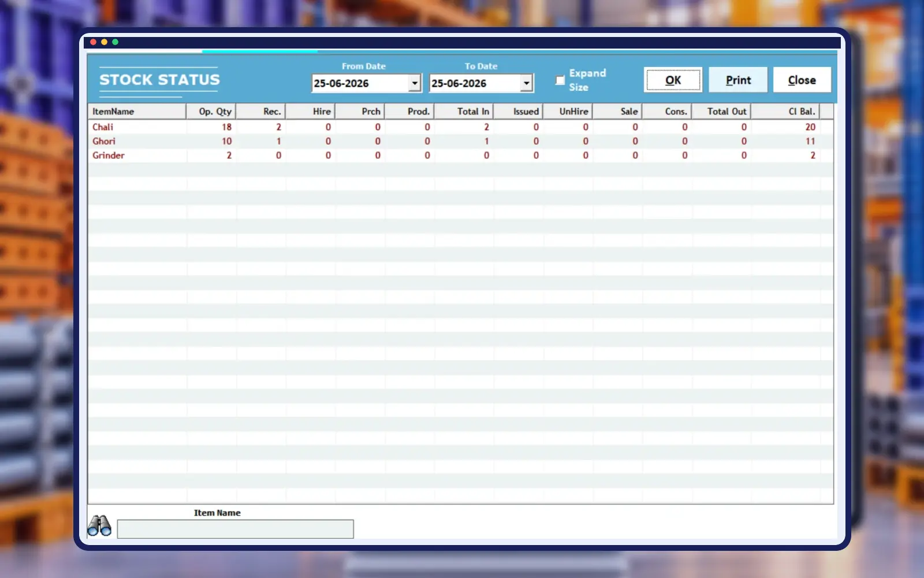
Task: Click Chali's closing balance 20
Action: click(x=810, y=127)
